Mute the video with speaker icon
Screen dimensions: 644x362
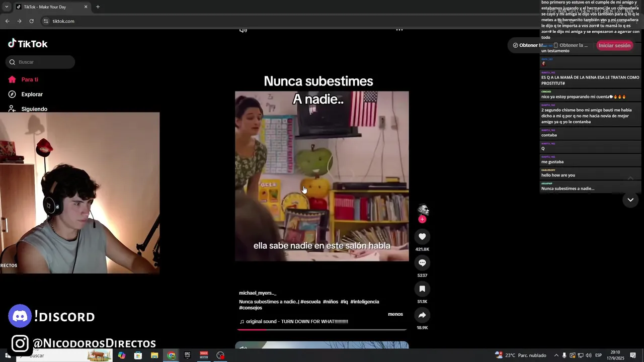(x=243, y=30)
